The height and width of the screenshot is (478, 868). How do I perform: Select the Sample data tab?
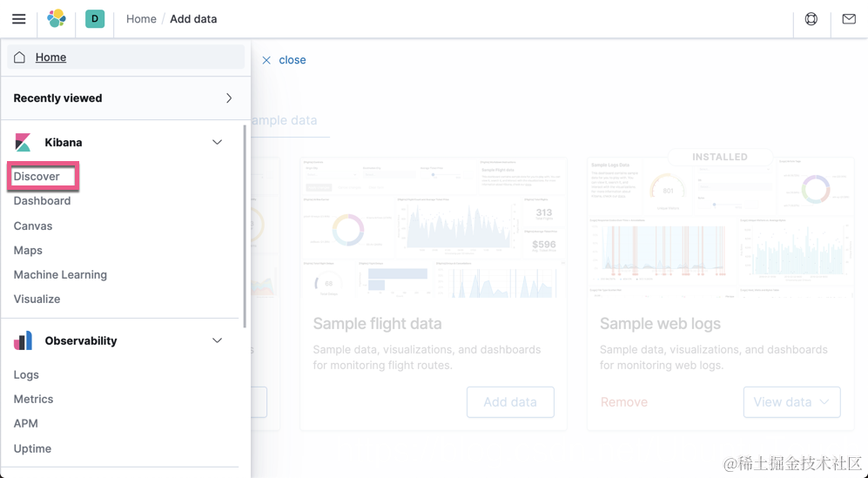tap(284, 121)
